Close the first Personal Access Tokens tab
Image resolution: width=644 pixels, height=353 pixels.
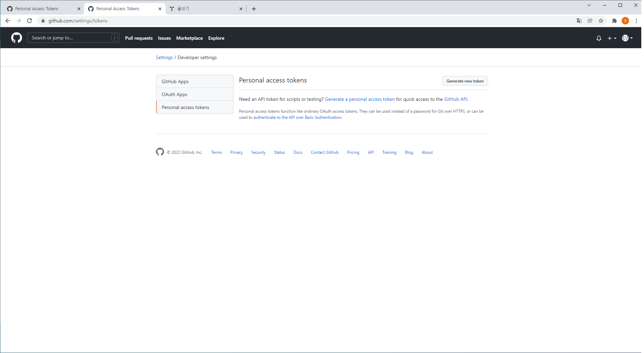[x=79, y=9]
